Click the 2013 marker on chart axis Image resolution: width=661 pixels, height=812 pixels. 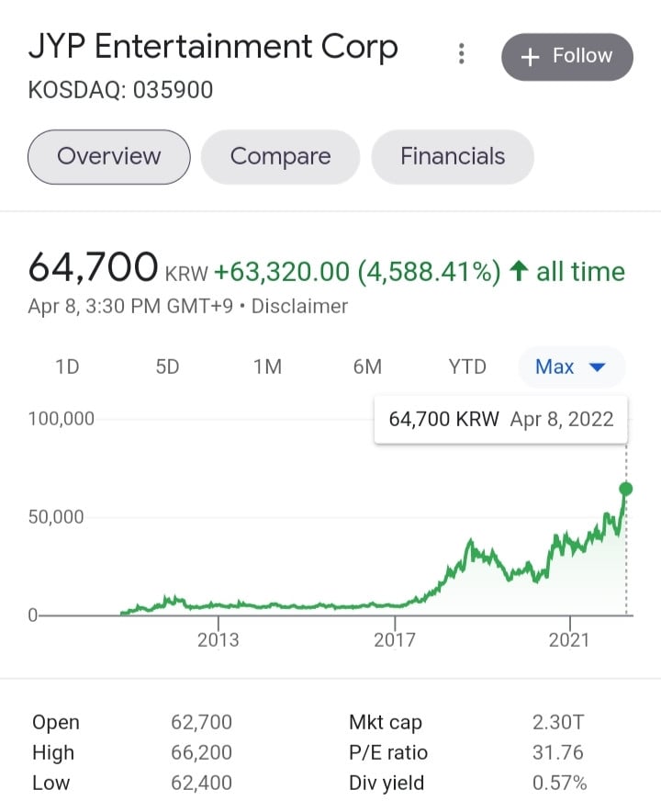[218, 640]
